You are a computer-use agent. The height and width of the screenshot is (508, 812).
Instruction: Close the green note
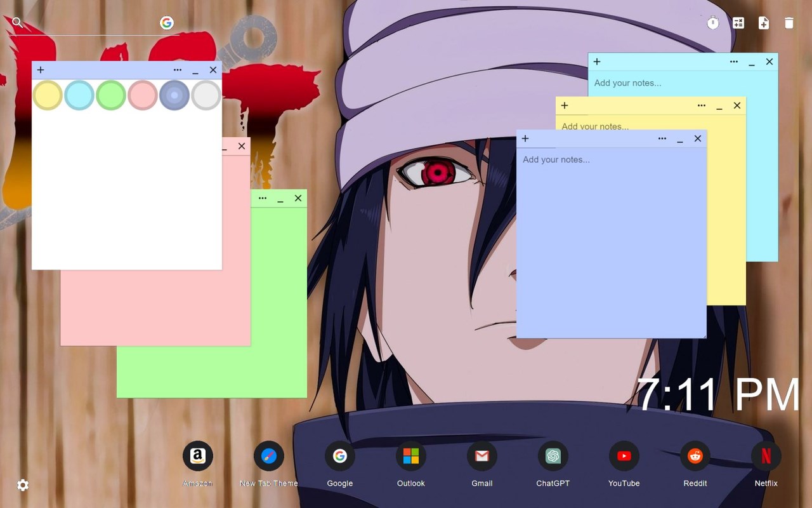pyautogui.click(x=298, y=198)
